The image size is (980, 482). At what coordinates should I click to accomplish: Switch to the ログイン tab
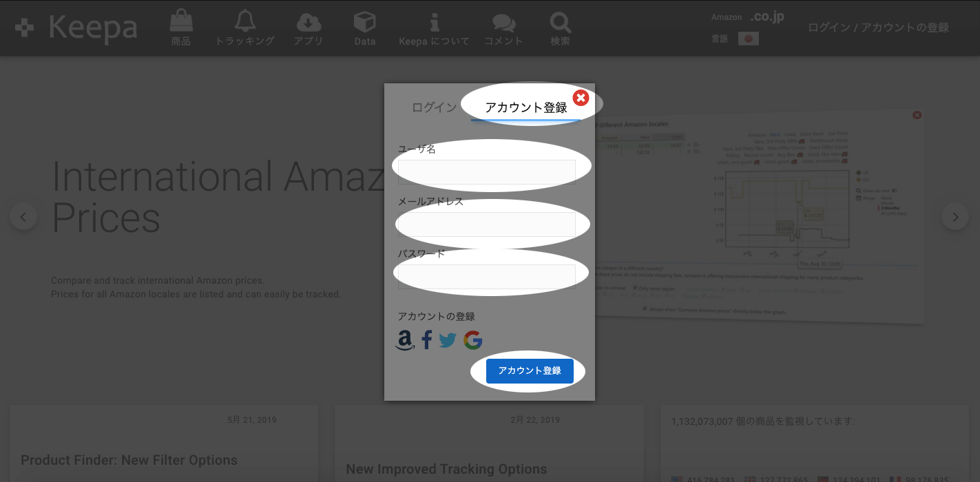[434, 107]
